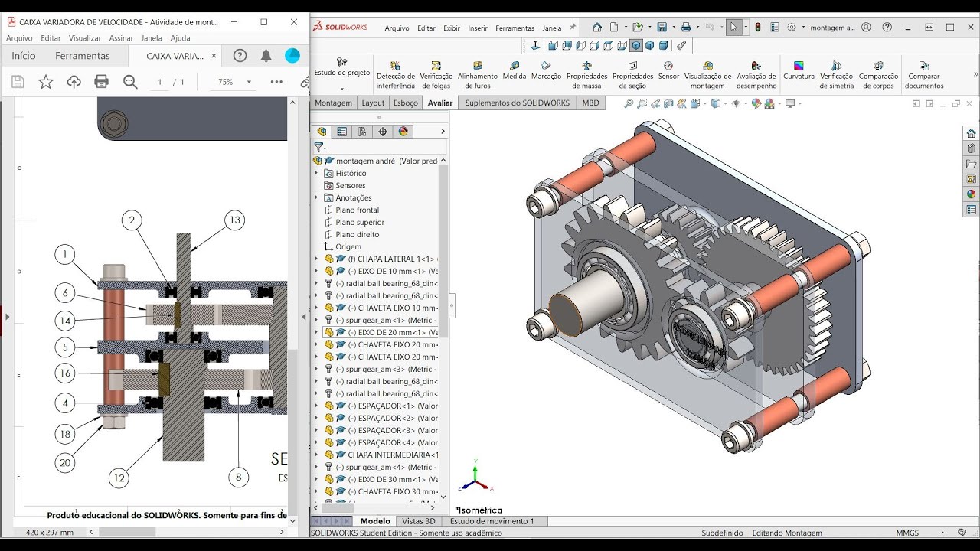
Task: Open Visualização de montagem tool
Action: pos(707,75)
